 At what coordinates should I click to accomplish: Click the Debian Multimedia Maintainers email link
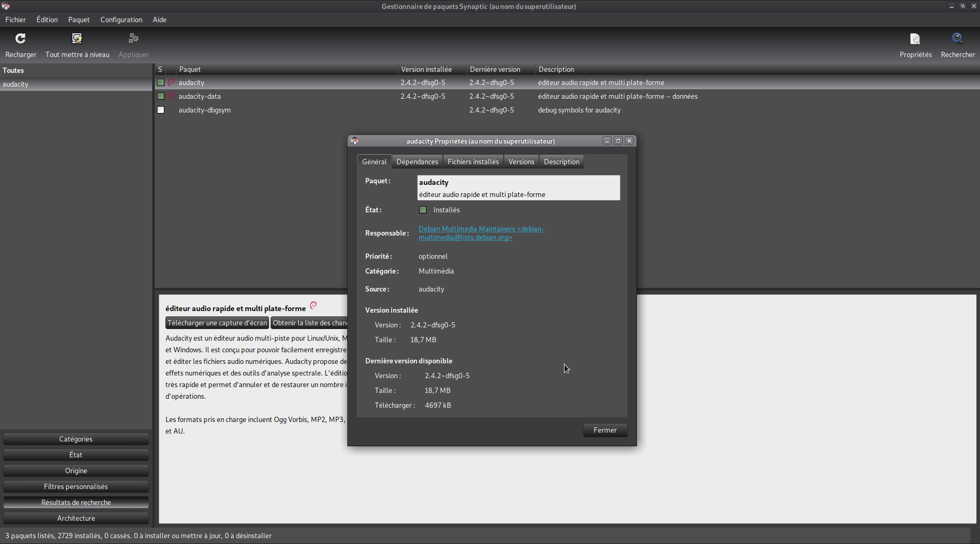(x=481, y=233)
